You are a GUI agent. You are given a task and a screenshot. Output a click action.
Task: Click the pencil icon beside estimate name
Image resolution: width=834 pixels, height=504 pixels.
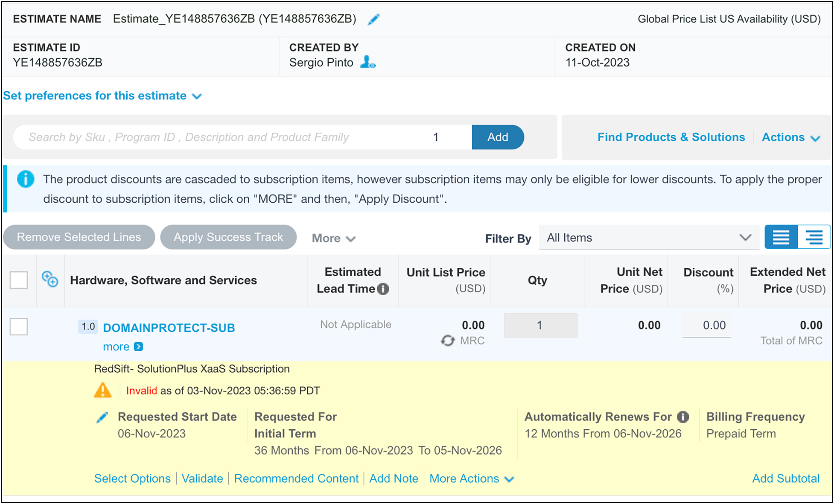coord(373,19)
